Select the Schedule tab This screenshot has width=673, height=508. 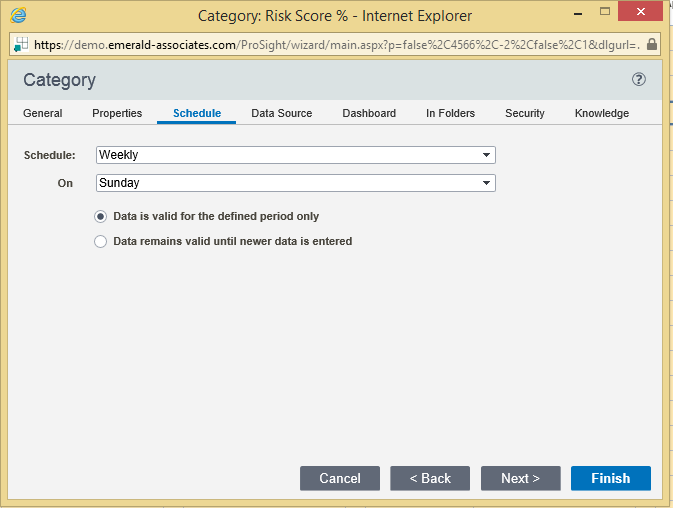tap(197, 113)
